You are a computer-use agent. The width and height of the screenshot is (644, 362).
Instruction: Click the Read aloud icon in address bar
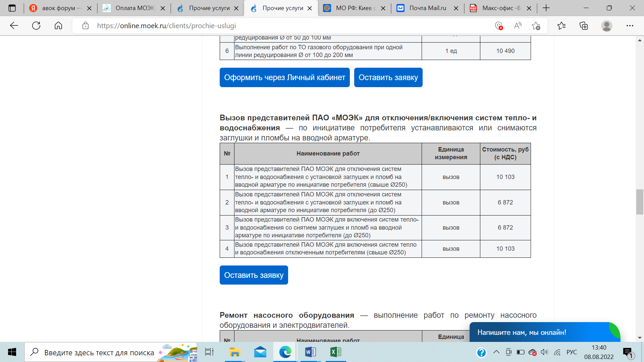(x=518, y=26)
